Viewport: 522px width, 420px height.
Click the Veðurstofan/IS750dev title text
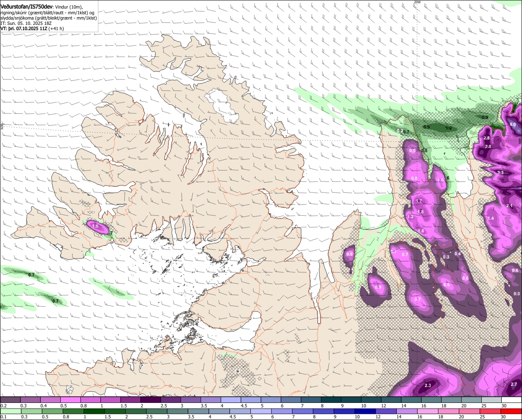click(x=27, y=7)
